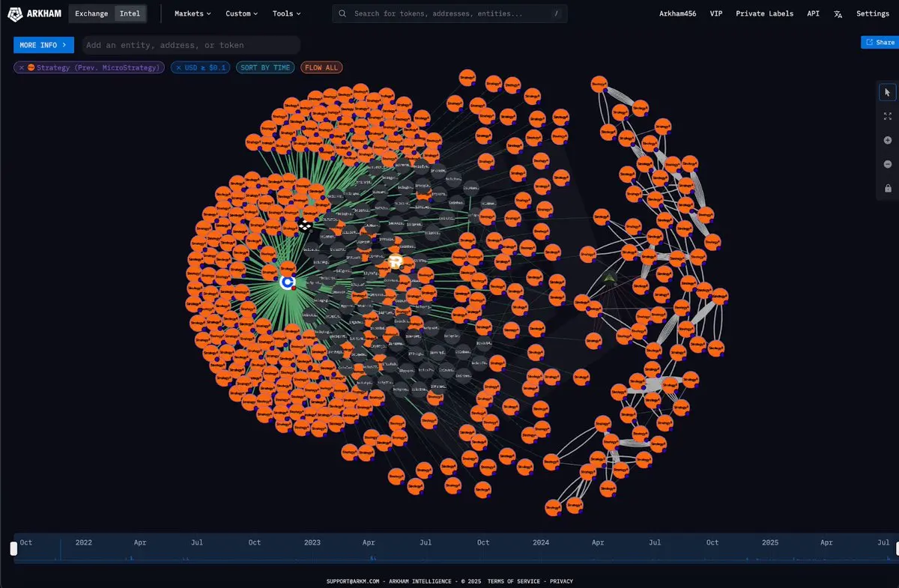Open Settings
This screenshot has height=588, width=899.
pyautogui.click(x=873, y=13)
